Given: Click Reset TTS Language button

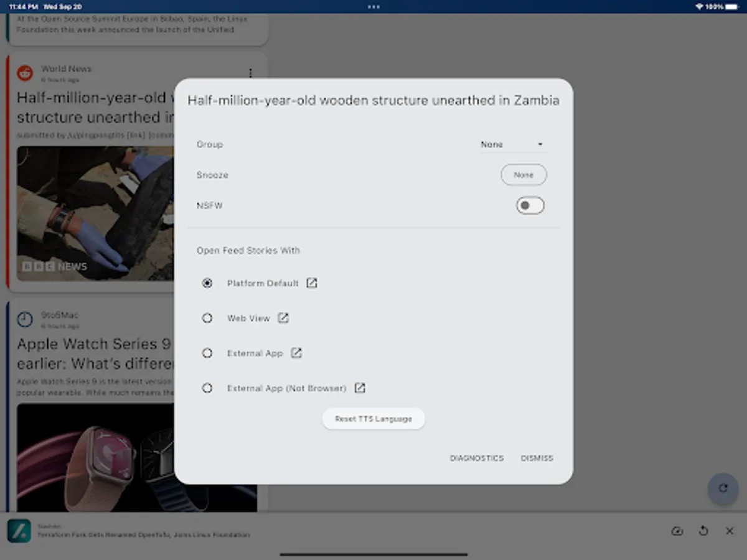Looking at the screenshot, I should (374, 419).
